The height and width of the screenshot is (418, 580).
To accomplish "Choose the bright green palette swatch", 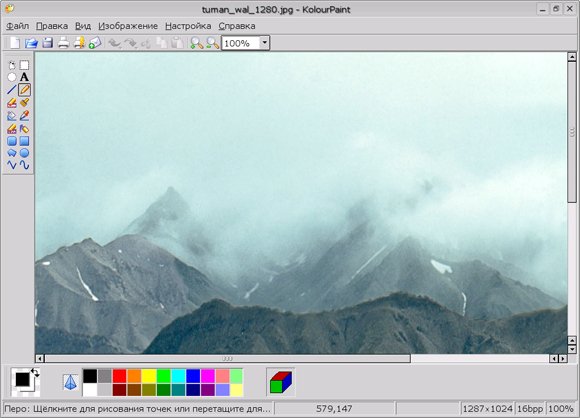I will (x=163, y=376).
